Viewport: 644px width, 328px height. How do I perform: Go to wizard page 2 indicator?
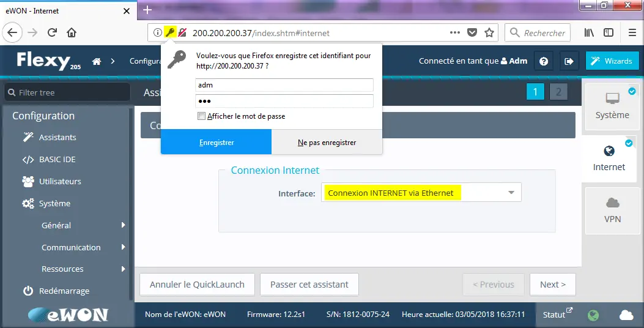click(x=558, y=92)
